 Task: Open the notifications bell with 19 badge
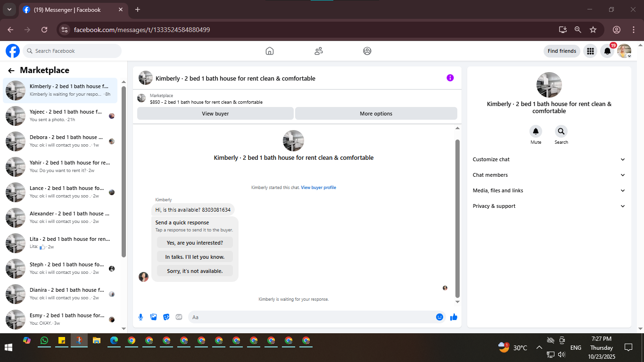(608, 51)
